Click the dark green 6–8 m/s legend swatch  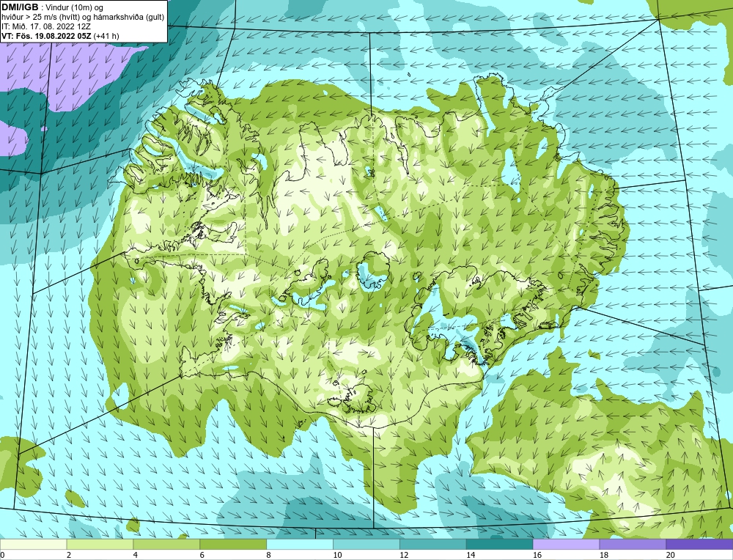tap(233, 545)
